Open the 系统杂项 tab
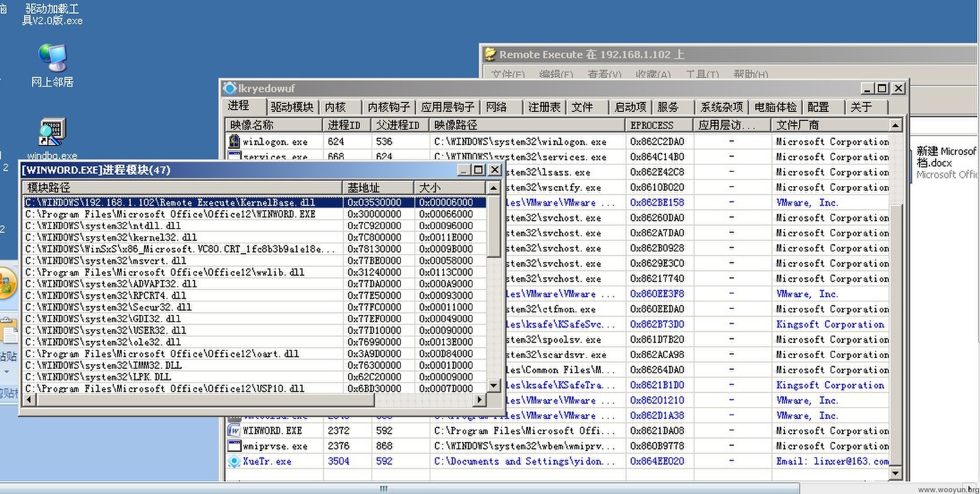The width and height of the screenshot is (980, 494). pyautogui.click(x=721, y=107)
